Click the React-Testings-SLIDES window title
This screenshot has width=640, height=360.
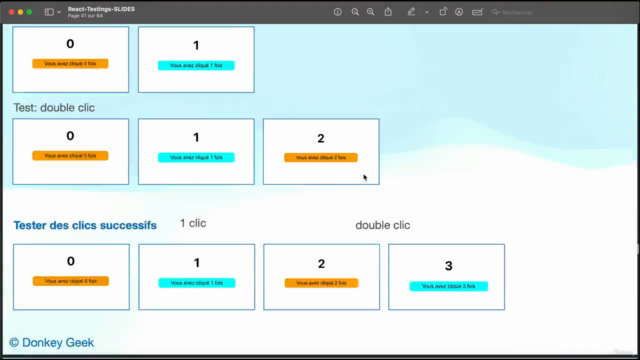101,9
